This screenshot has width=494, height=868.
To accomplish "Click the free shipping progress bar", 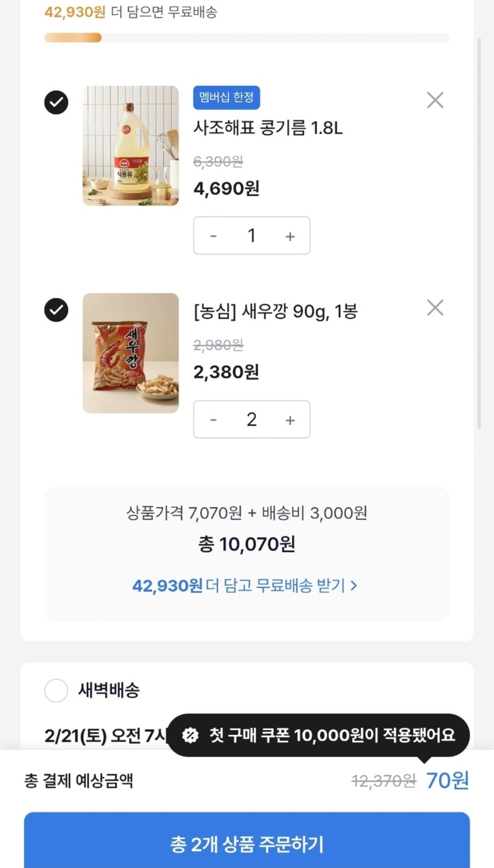I will (x=247, y=37).
